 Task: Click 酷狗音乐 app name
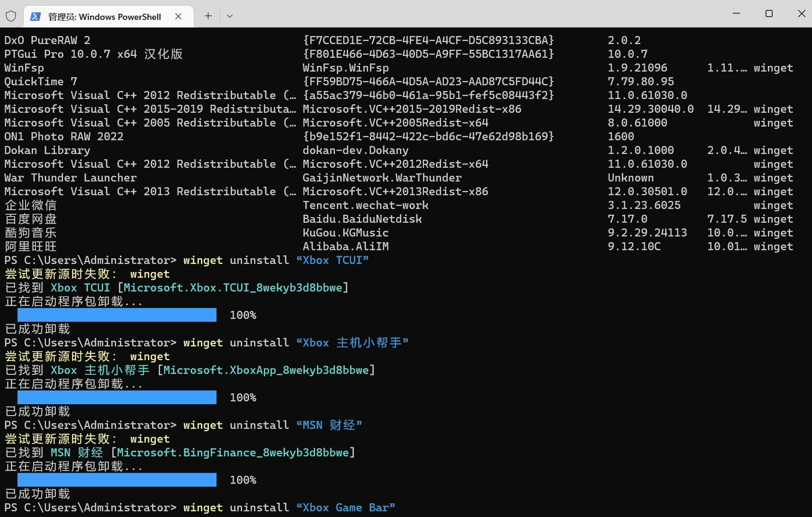click(x=31, y=233)
